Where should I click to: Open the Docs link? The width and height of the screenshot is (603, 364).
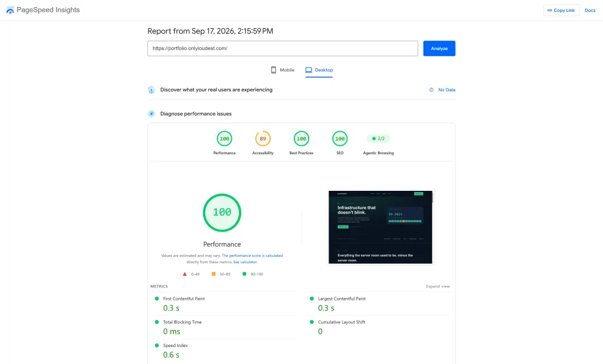pyautogui.click(x=589, y=11)
